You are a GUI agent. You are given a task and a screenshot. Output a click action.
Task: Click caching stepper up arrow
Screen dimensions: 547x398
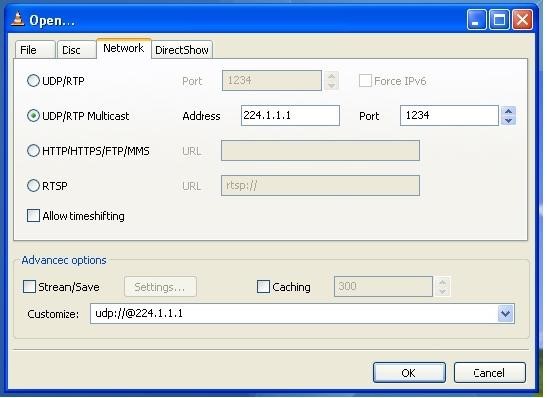pos(443,282)
